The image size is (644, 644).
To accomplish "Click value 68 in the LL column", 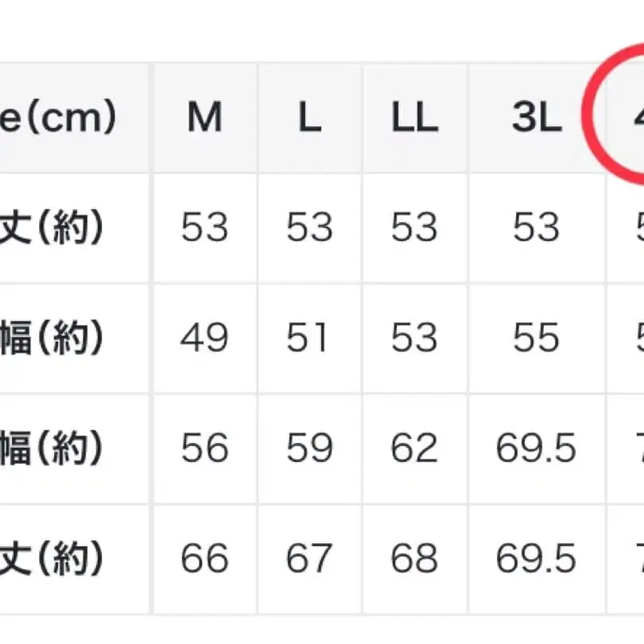I will point(414,559).
